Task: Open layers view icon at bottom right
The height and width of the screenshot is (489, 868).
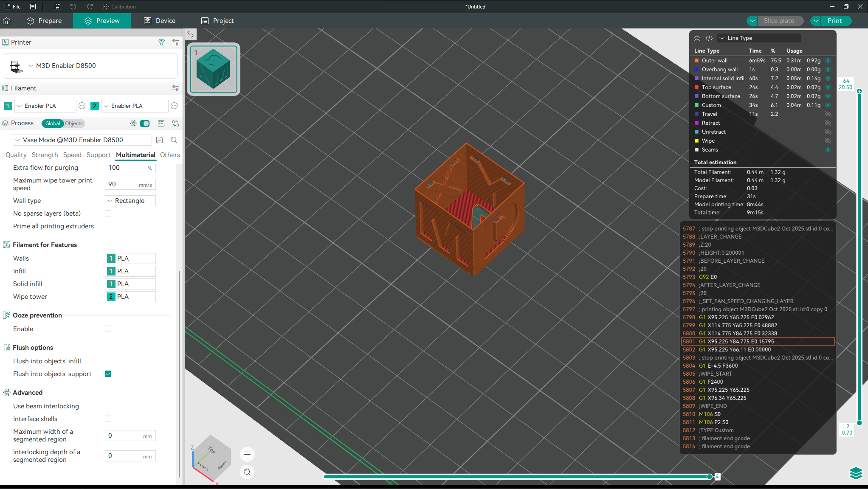Action: click(856, 472)
